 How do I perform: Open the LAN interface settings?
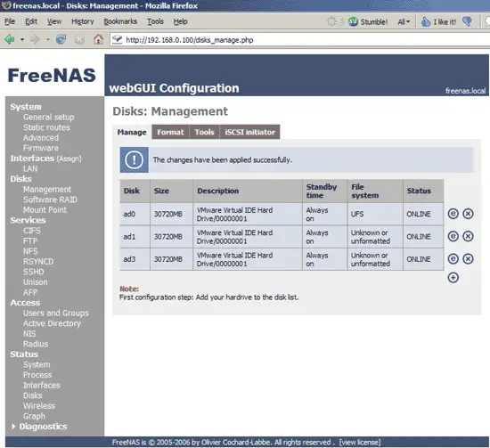pyautogui.click(x=30, y=168)
